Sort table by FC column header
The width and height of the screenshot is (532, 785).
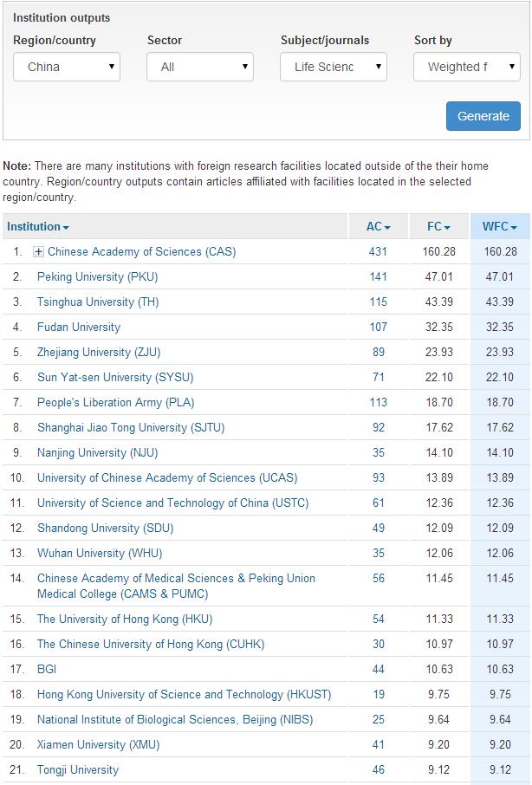[438, 227]
